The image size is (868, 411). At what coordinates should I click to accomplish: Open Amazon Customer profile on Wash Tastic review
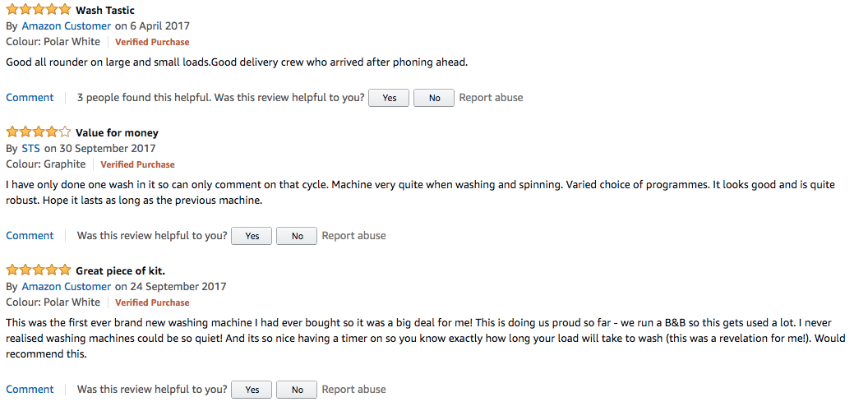[x=66, y=26]
